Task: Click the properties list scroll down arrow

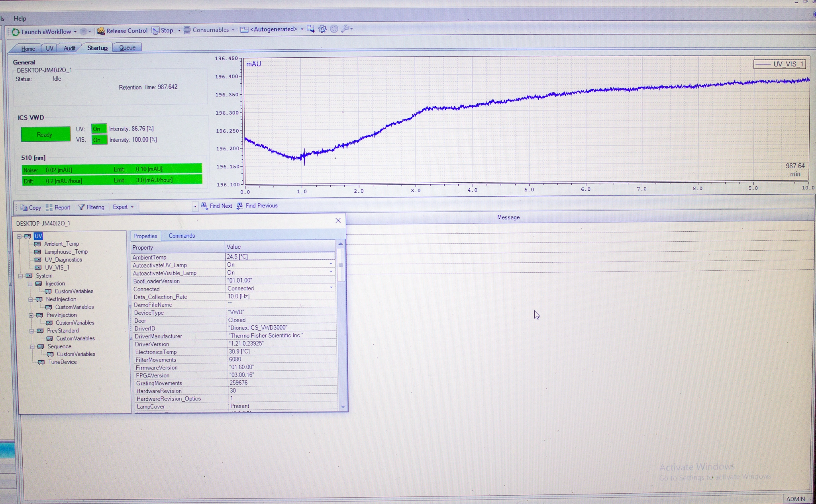Action: pyautogui.click(x=343, y=406)
